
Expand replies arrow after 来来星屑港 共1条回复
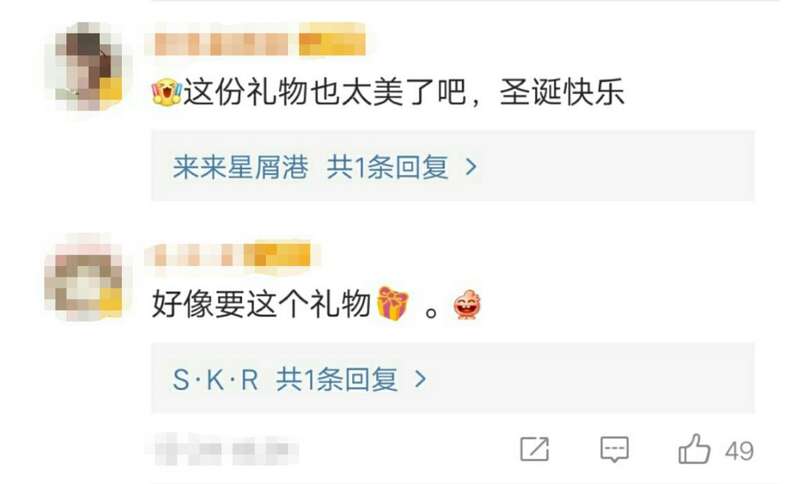pos(471,167)
